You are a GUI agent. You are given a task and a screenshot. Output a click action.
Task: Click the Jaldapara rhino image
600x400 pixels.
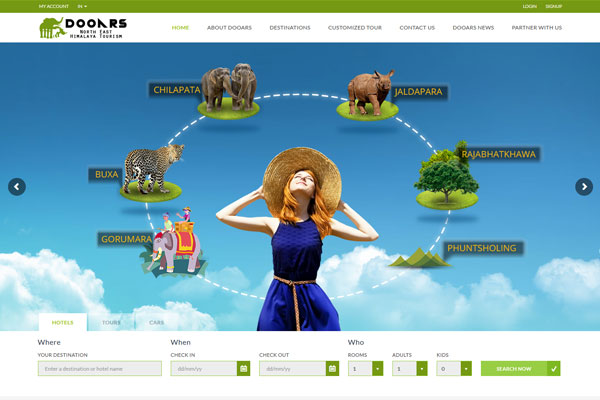pyautogui.click(x=370, y=93)
